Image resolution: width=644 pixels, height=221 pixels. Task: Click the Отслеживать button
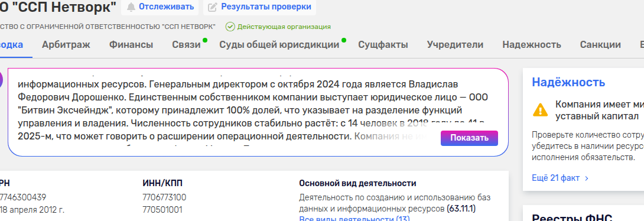coord(160,7)
